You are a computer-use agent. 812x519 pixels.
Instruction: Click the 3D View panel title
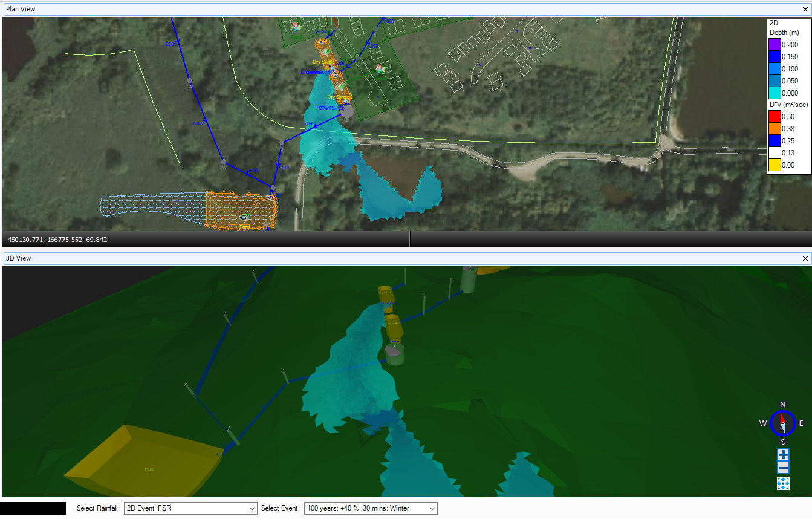point(18,258)
